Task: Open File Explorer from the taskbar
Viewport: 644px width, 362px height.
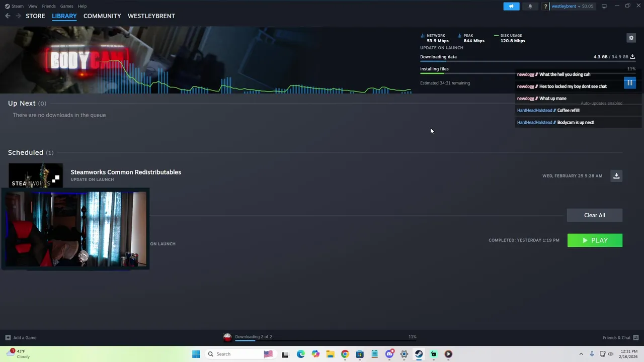Action: point(330,354)
